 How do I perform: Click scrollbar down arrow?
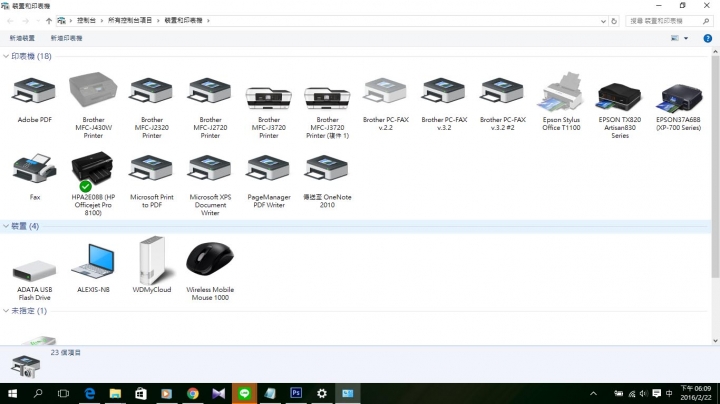715,341
